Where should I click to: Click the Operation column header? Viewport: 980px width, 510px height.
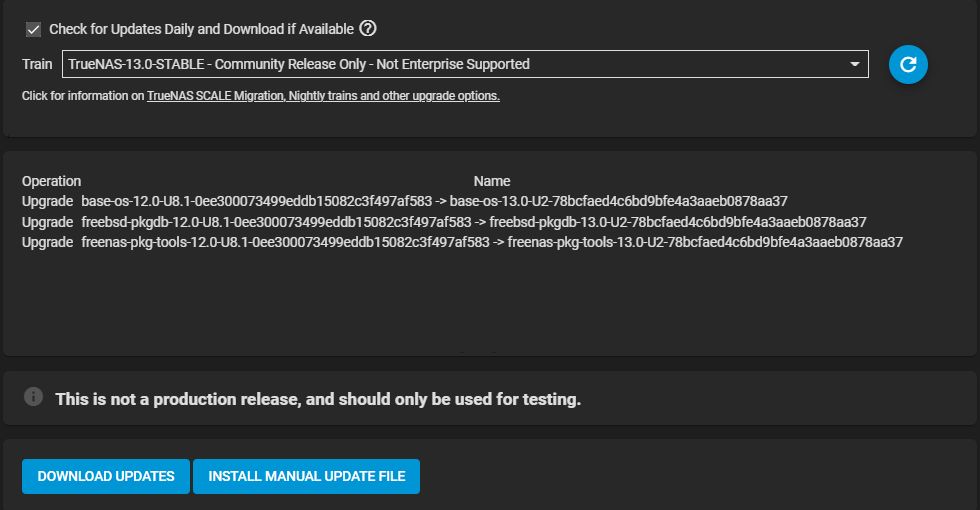click(51, 181)
